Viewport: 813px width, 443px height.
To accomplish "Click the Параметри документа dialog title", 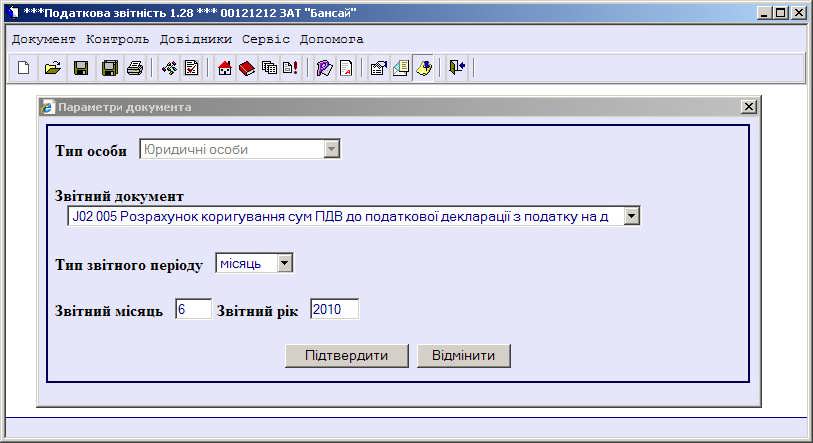I will (124, 107).
